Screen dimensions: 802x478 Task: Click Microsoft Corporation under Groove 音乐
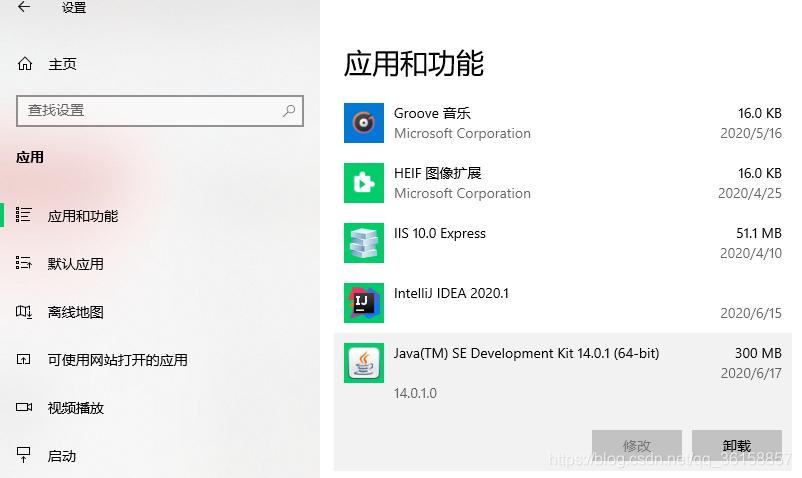click(x=462, y=133)
